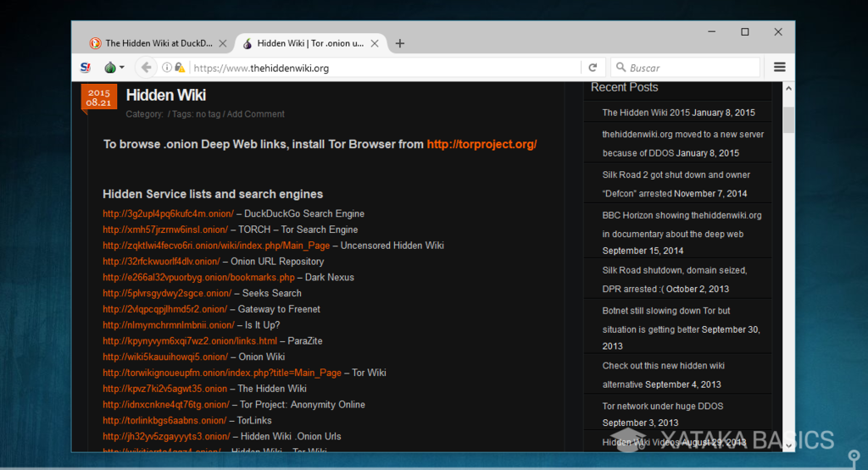This screenshot has height=470, width=868.
Task: Switch to The Hidden Wiki at DuckD... tab
Action: 158,43
